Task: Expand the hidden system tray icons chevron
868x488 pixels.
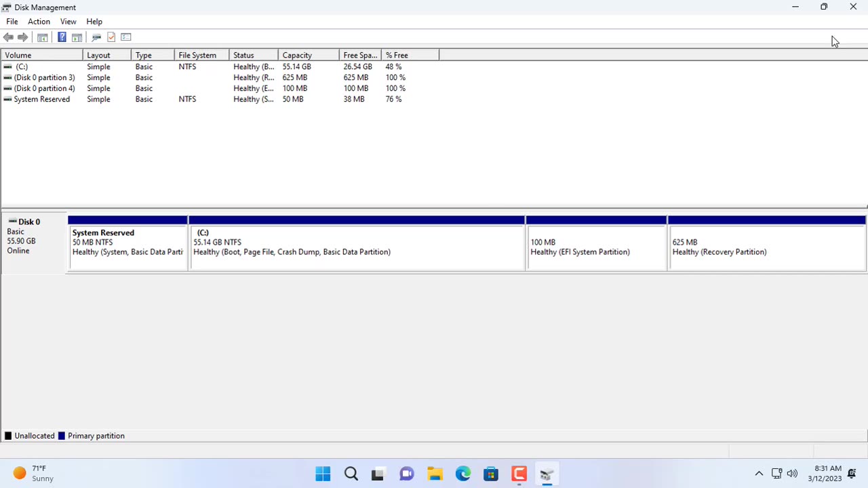Action: click(759, 474)
